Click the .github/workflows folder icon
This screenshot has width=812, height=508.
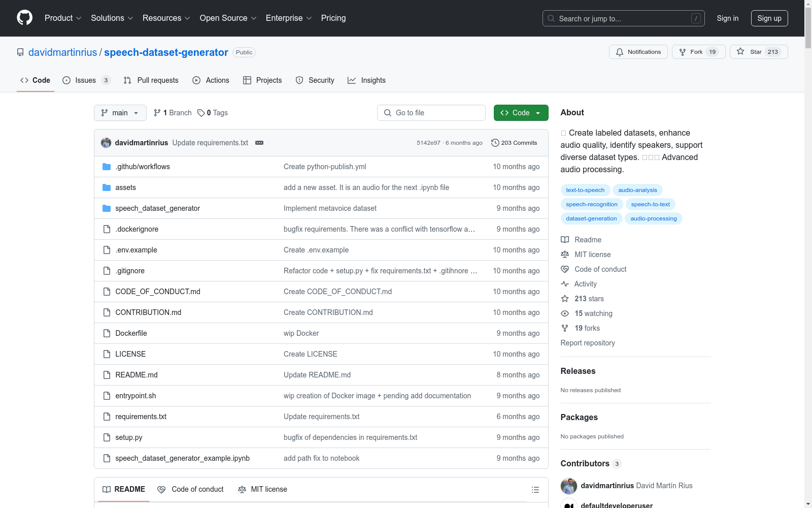107,167
